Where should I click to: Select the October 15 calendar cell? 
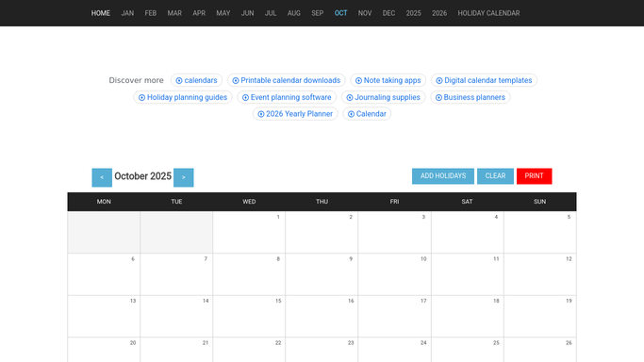249,317
